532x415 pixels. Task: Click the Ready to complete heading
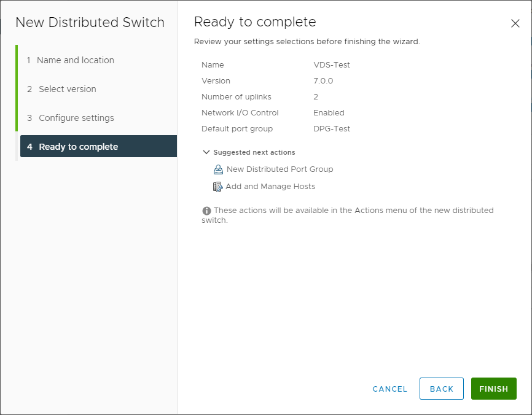[x=255, y=22]
